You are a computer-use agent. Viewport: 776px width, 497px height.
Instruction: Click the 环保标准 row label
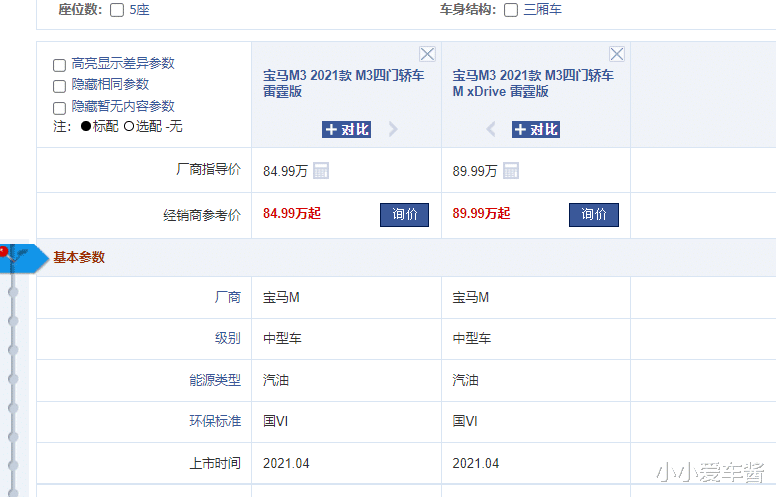coord(215,421)
